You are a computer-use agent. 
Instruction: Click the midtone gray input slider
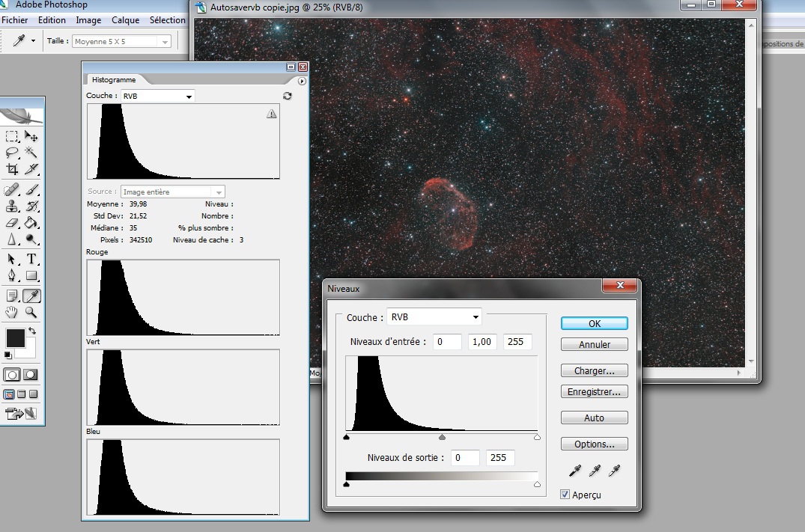tap(442, 437)
